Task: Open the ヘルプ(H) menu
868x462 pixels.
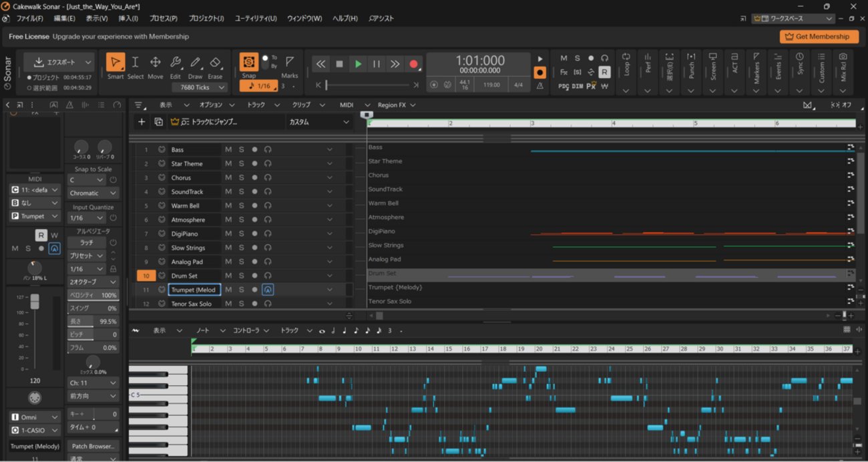Action: coord(345,19)
